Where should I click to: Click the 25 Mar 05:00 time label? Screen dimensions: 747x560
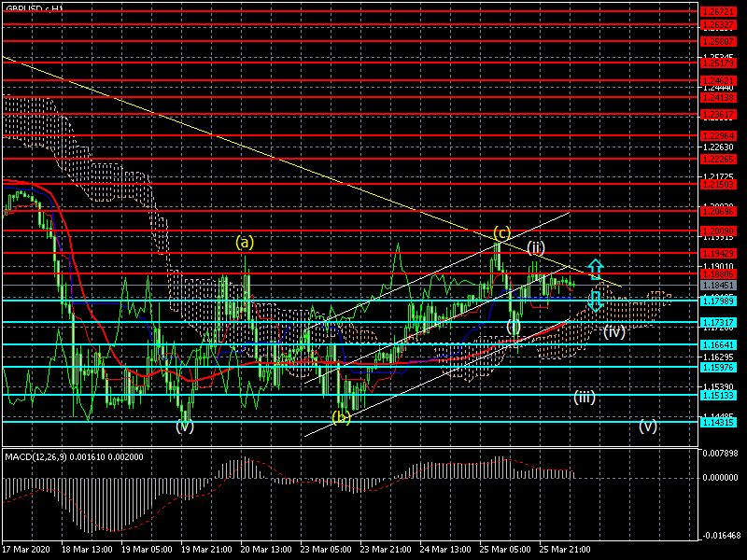coord(505,549)
